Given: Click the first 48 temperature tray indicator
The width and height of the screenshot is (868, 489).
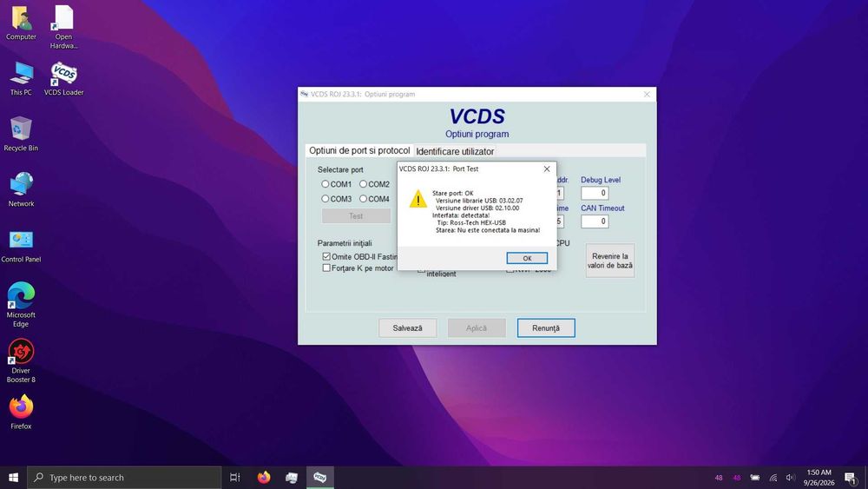Looking at the screenshot, I should tap(719, 478).
